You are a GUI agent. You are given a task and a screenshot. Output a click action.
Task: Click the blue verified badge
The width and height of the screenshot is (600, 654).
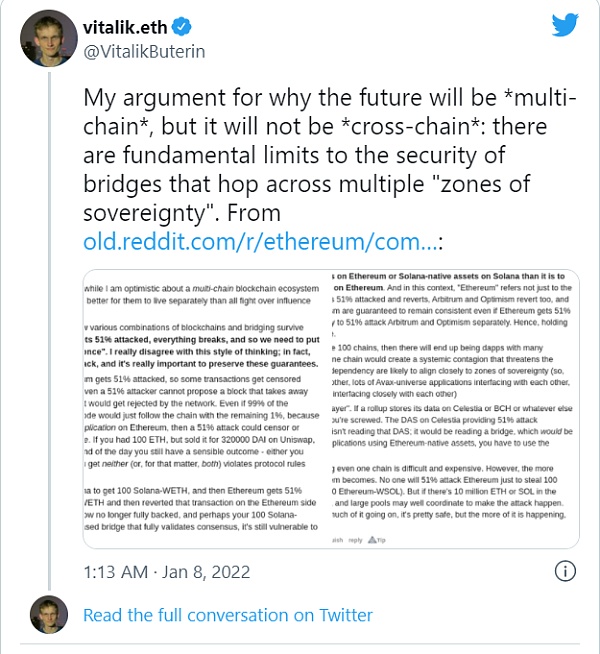click(x=182, y=27)
